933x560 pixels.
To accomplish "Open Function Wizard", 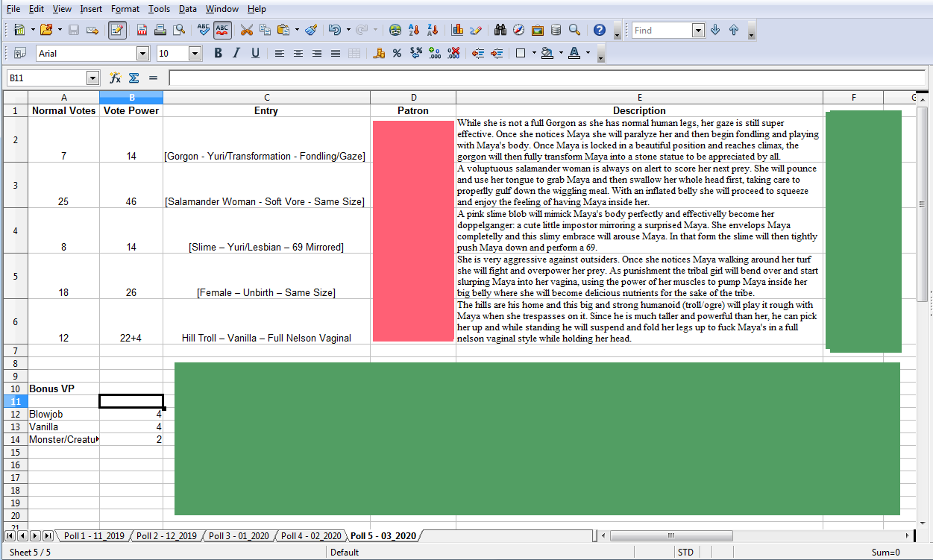I will [x=116, y=78].
